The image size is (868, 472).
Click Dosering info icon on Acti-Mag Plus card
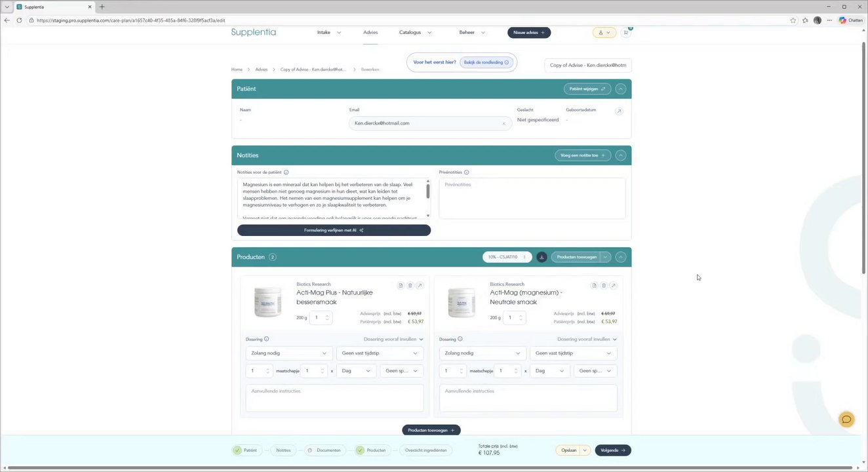tap(266, 339)
